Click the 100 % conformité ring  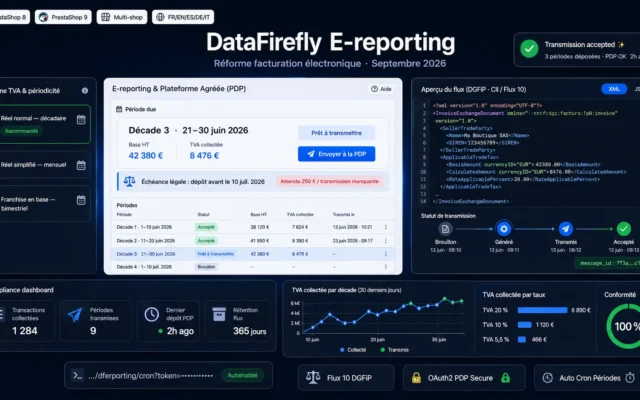point(623,326)
